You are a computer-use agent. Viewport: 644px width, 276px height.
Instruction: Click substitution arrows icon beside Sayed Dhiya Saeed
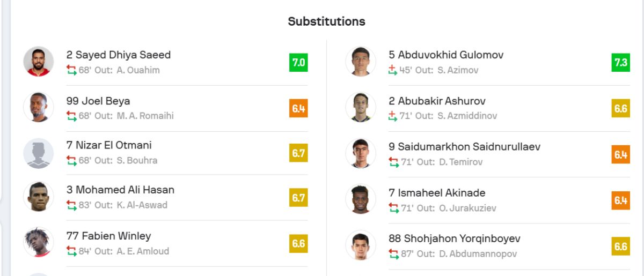[71, 70]
